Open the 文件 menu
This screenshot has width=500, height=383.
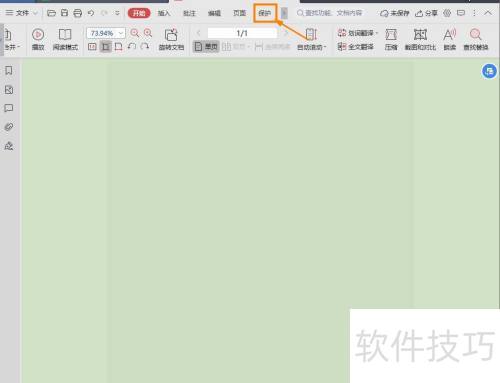coord(22,13)
